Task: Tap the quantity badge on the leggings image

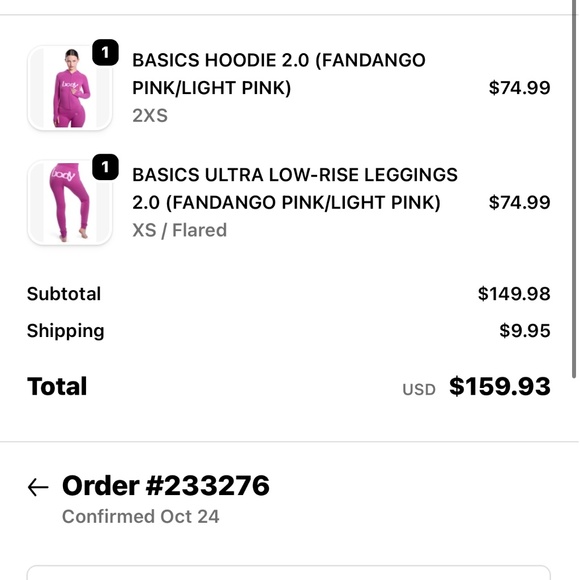Action: point(105,167)
